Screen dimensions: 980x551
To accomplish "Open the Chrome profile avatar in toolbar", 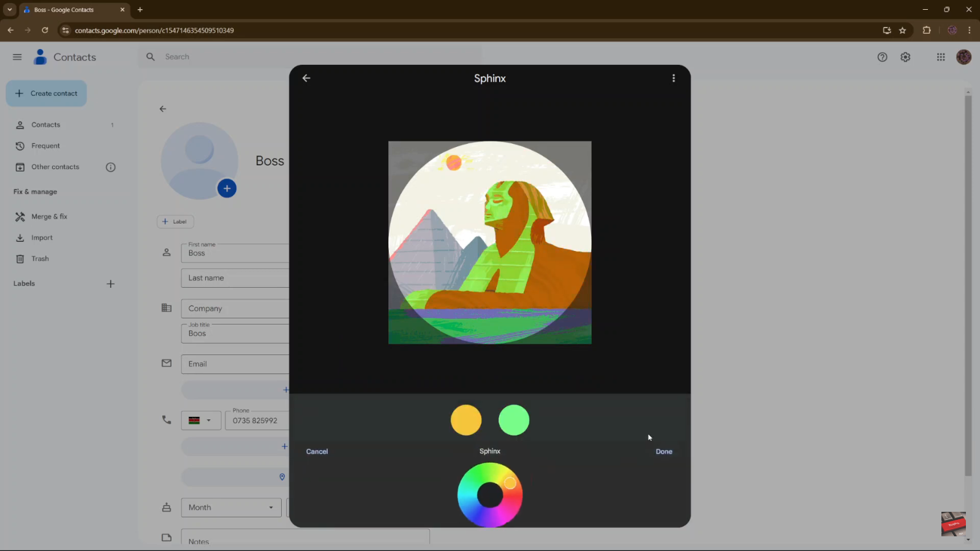I will (952, 30).
